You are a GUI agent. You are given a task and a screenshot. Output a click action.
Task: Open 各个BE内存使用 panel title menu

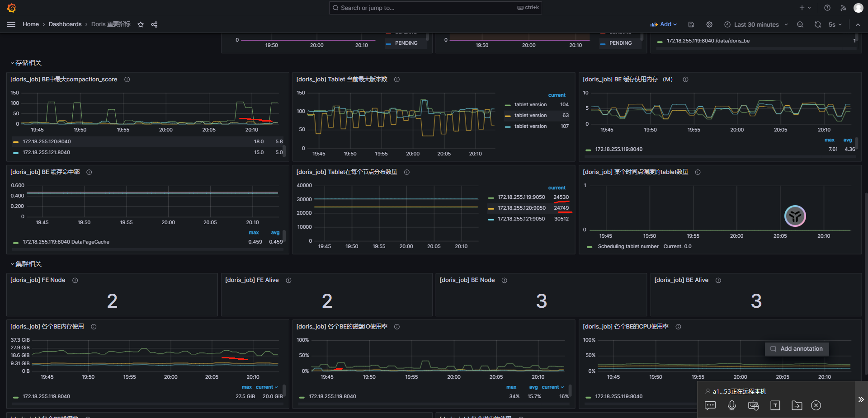47,327
